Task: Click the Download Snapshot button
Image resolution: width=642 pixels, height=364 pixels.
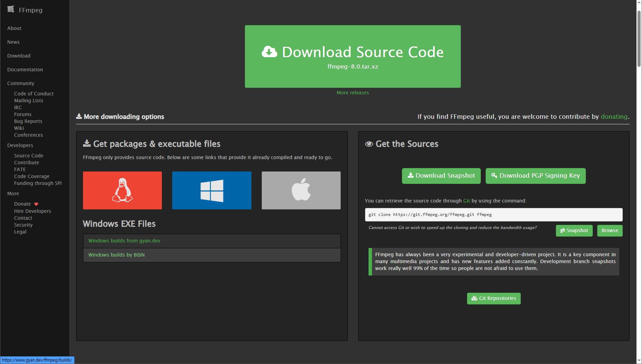Action: coord(441,176)
